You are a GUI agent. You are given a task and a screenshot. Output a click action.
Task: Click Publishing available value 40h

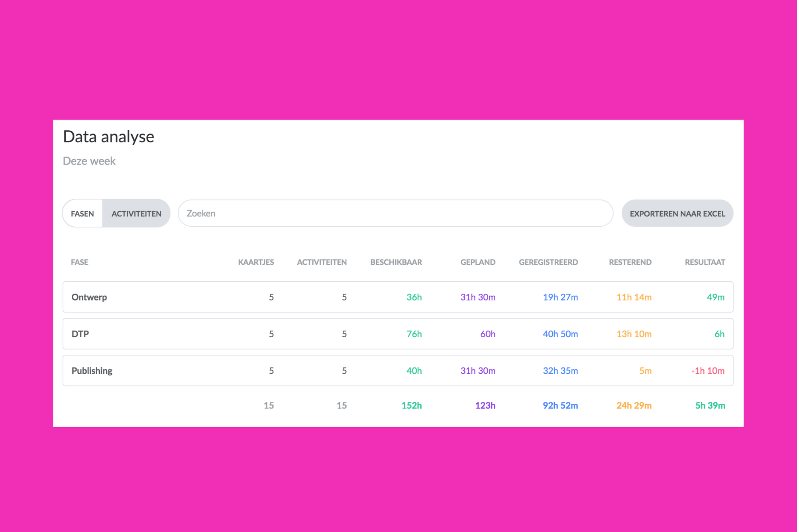pos(414,371)
